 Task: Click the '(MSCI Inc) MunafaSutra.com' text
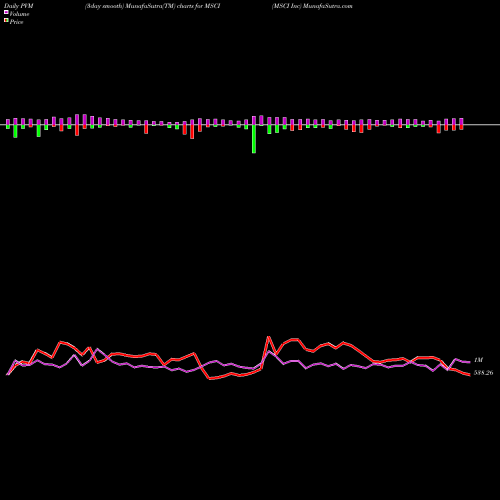[x=312, y=6]
